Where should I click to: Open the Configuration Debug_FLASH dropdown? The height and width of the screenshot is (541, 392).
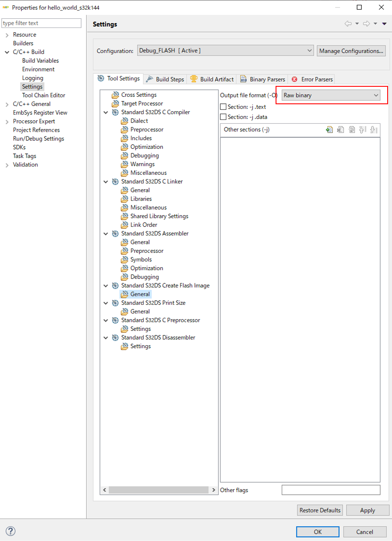tap(225, 51)
